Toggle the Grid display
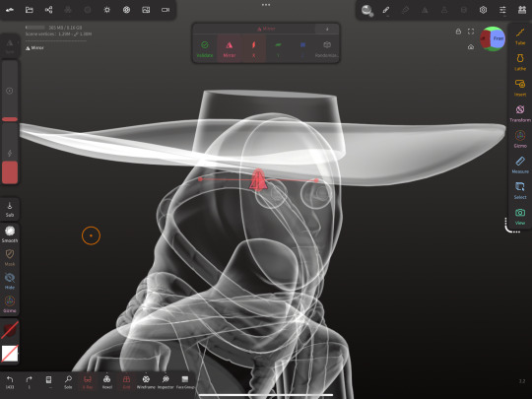The width and height of the screenshot is (532, 399). click(x=126, y=382)
